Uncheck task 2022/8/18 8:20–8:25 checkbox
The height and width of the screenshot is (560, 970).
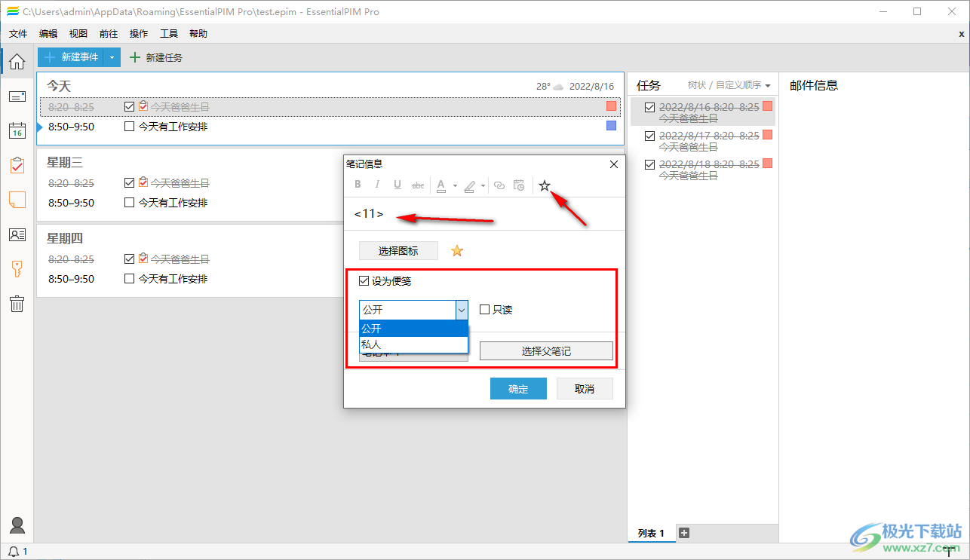[x=649, y=164]
